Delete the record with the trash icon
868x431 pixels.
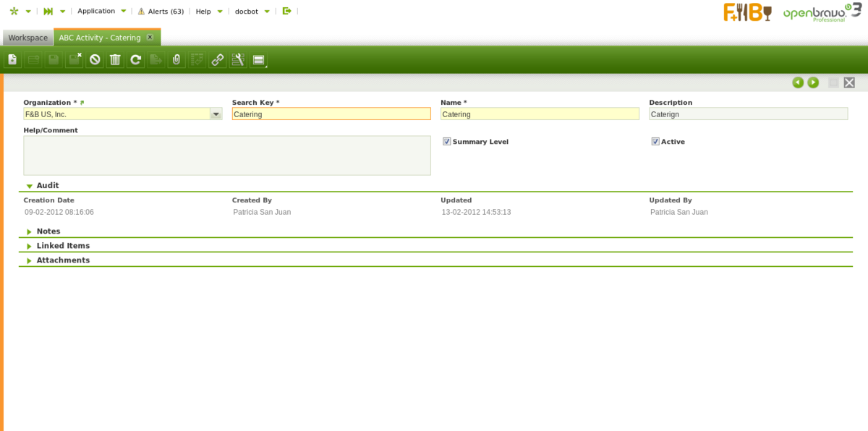(115, 60)
